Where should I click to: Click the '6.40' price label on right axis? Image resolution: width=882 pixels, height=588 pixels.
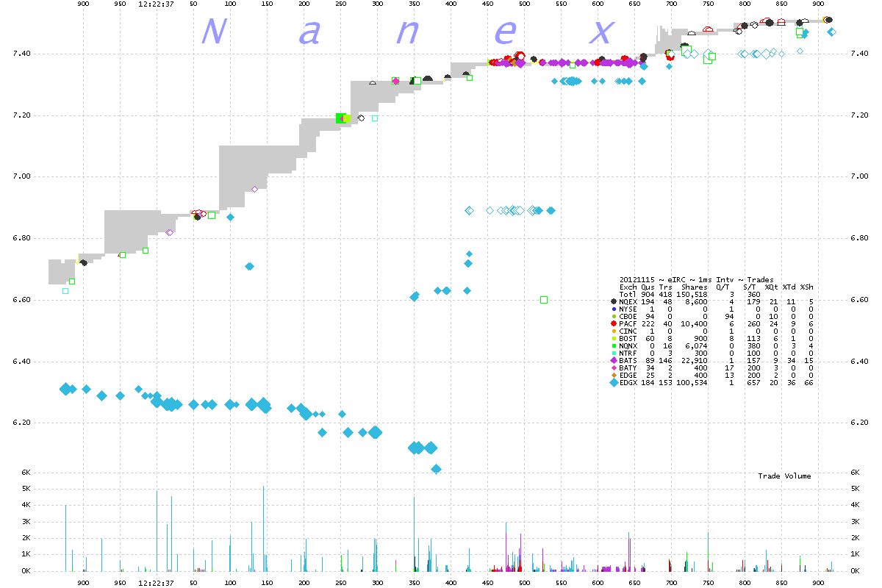[859, 362]
